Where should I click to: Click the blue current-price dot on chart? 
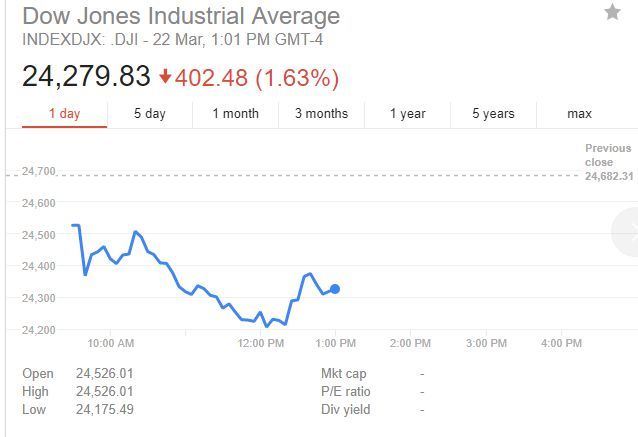click(x=335, y=289)
